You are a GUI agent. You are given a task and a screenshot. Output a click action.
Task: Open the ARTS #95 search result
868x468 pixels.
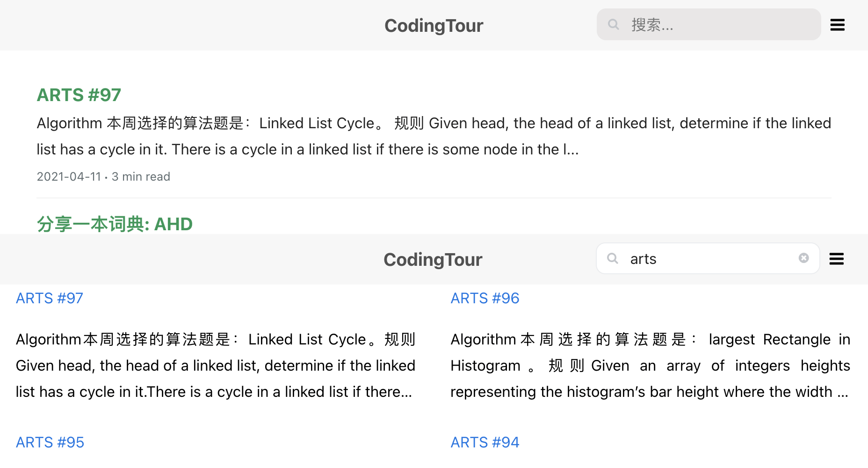tap(50, 442)
